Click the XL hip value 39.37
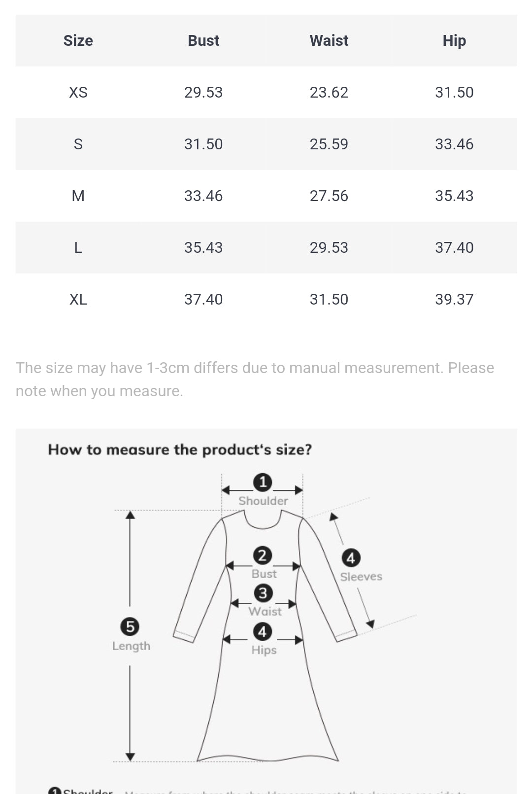Screen dimensions: 532x794 pyautogui.click(x=454, y=299)
